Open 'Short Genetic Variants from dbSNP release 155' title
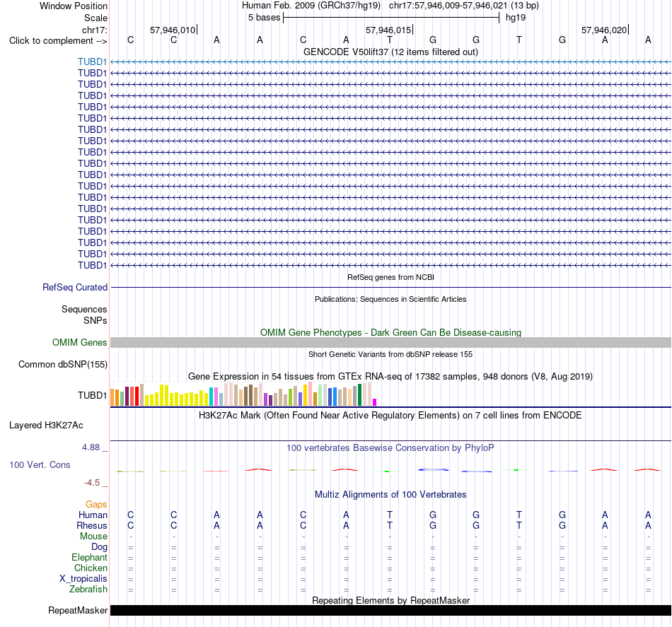Image resolution: width=672 pixels, height=627 pixels. pos(390,354)
